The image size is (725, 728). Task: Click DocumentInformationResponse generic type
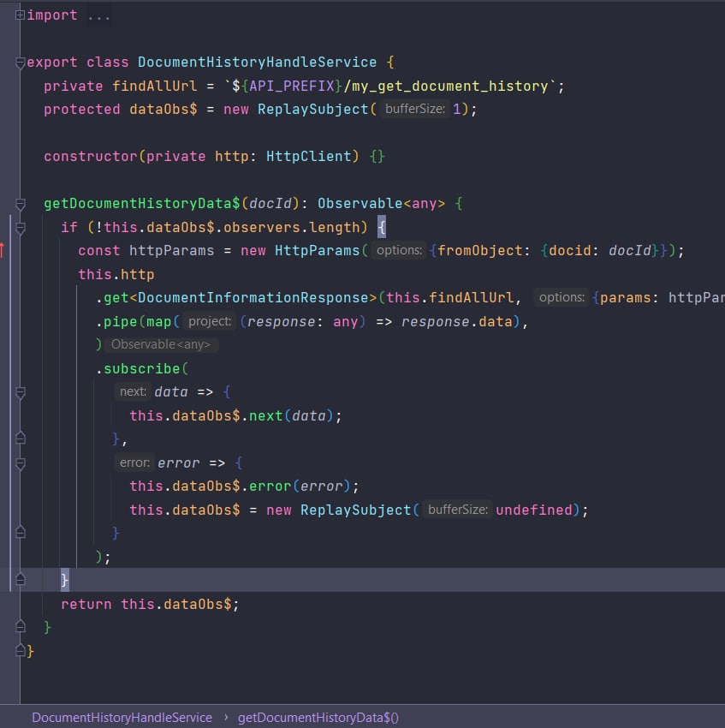pos(253,297)
